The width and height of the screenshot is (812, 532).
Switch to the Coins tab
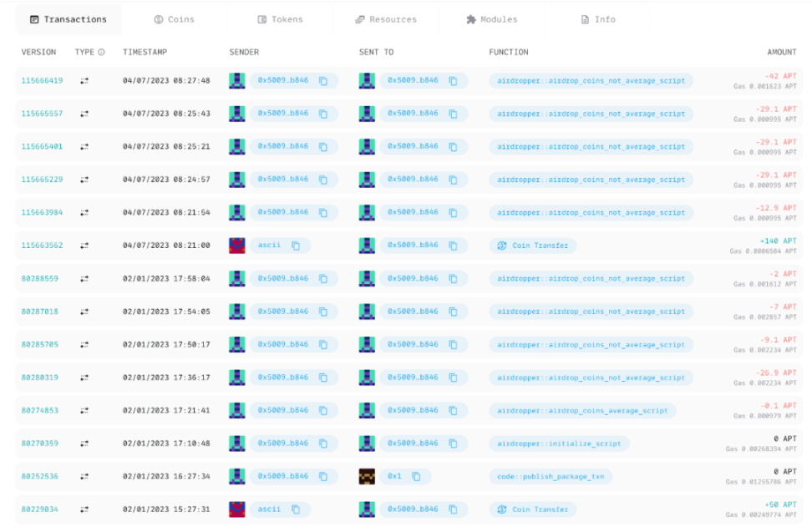click(174, 19)
